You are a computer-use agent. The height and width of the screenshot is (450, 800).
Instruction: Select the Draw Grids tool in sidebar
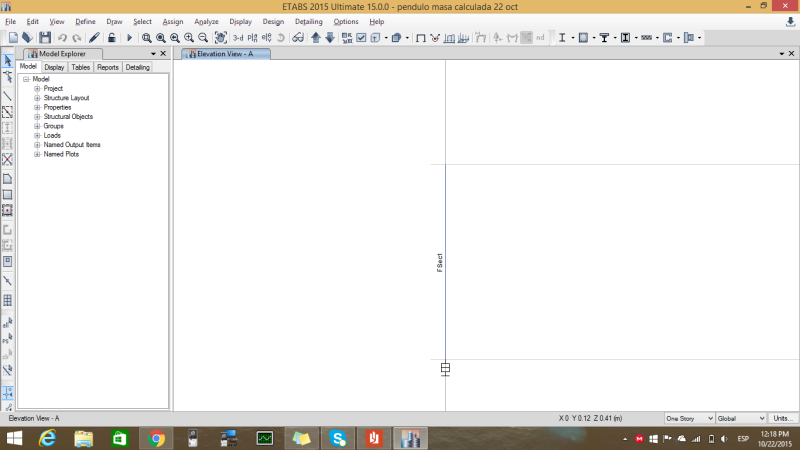click(x=8, y=301)
